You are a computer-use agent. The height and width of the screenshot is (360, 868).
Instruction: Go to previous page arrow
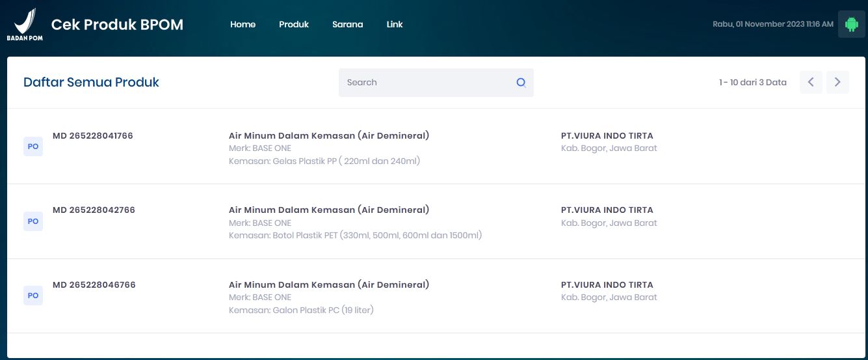(811, 82)
